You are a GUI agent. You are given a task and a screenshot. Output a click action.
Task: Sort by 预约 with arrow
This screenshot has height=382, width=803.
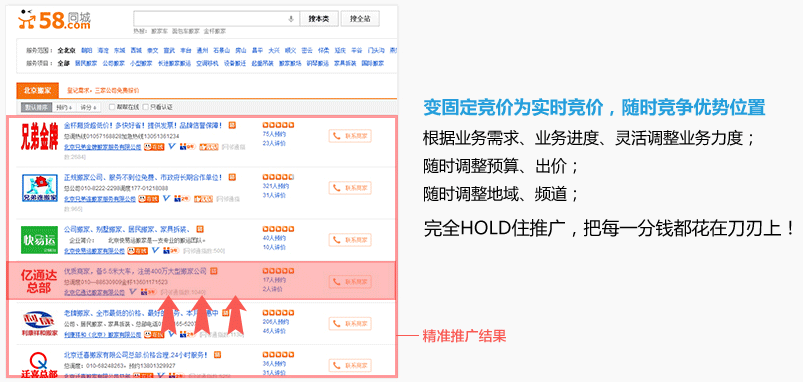tap(64, 108)
